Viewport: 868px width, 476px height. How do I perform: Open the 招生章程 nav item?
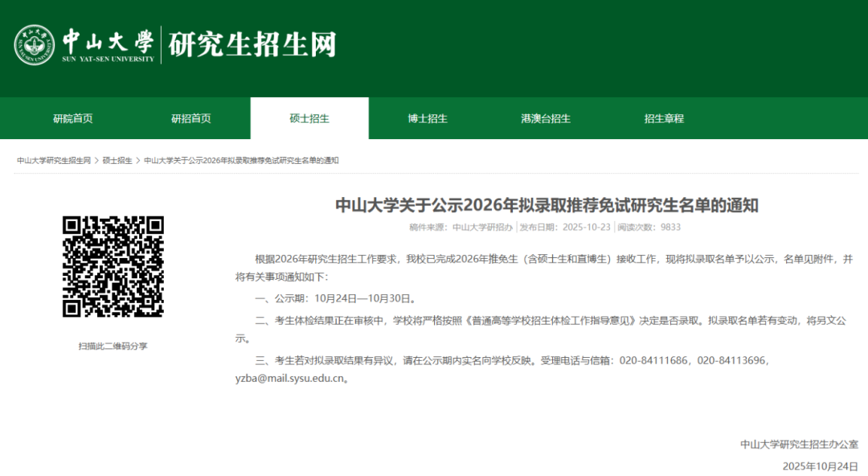click(x=665, y=118)
